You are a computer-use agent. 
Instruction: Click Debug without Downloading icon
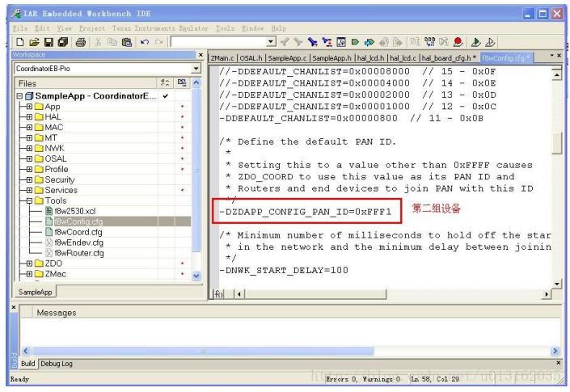pos(490,42)
